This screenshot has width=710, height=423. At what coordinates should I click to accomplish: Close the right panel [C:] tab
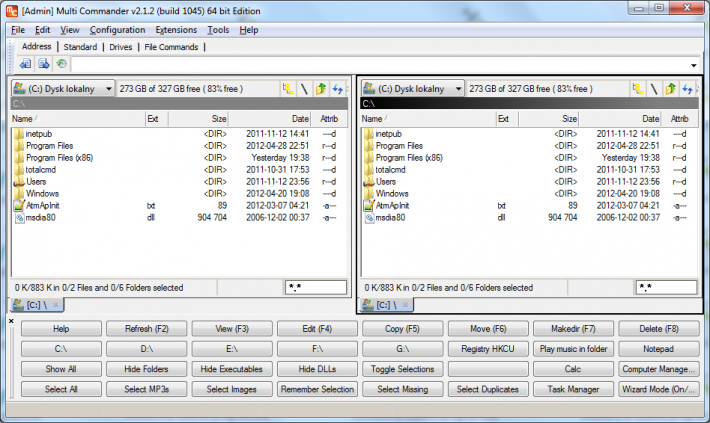coord(405,305)
